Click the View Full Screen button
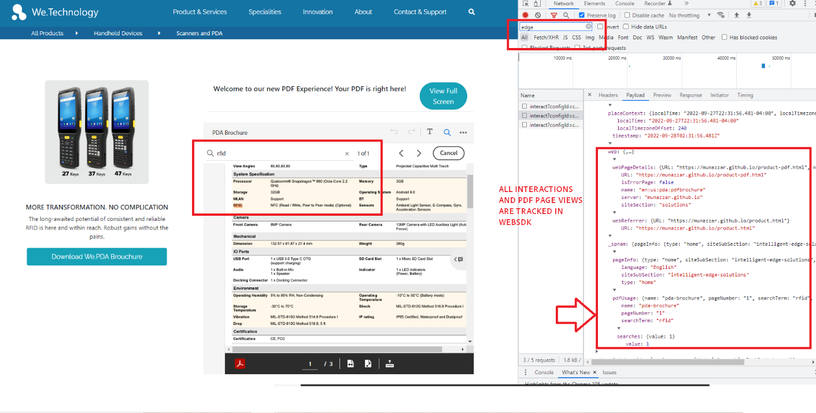This screenshot has height=413, width=816. point(443,96)
